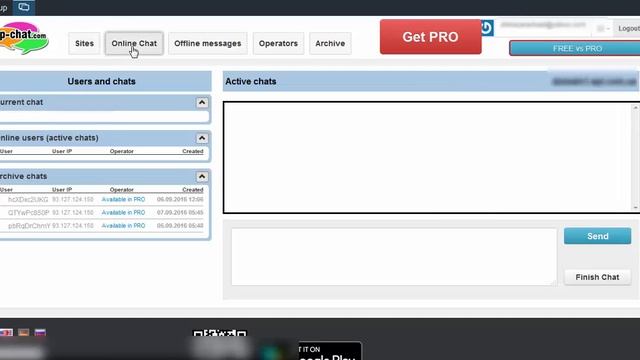Click inside the message input box
This screenshot has width=640, height=360.
394,257
